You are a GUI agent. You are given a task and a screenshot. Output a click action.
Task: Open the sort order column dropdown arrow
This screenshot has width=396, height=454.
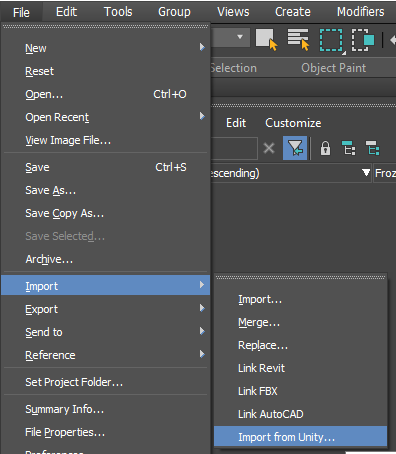click(366, 173)
